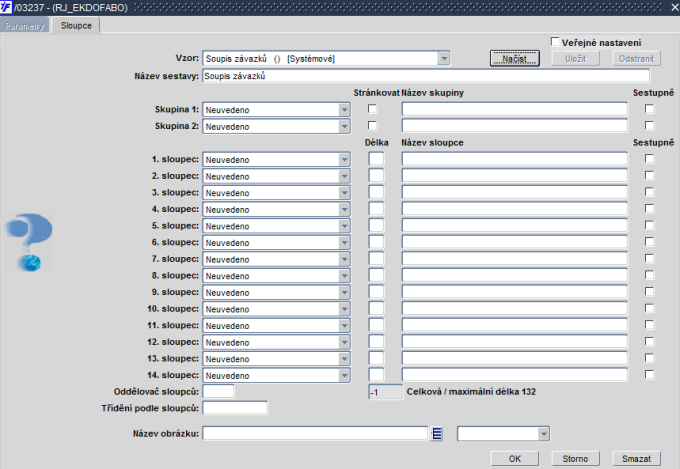Close the dialog with the X button
Viewport: 680px width, 469px height.
coord(674,7)
